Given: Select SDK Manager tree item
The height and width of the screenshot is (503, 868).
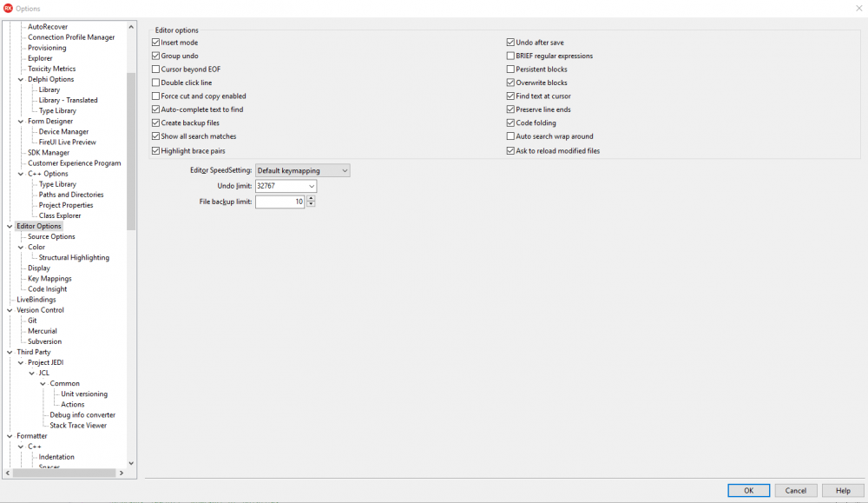Looking at the screenshot, I should coord(49,153).
